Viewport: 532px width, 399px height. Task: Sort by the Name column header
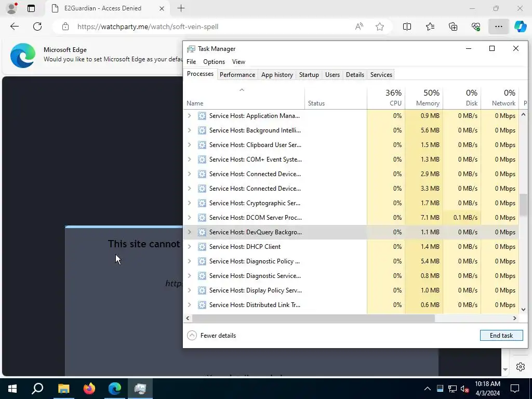[x=244, y=98]
